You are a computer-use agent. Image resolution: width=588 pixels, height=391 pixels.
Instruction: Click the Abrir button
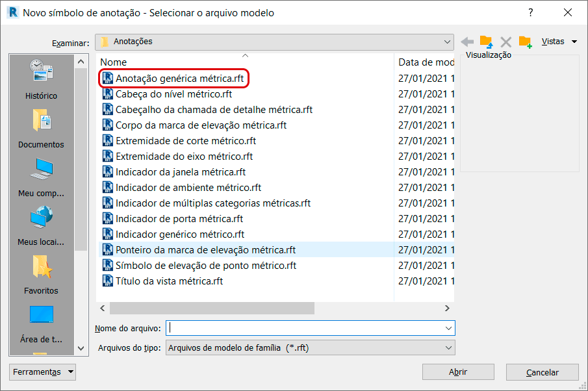pos(458,372)
